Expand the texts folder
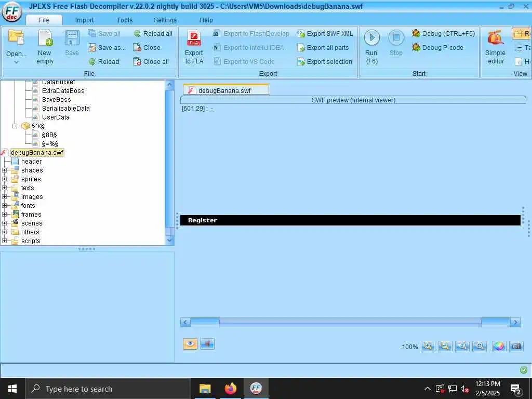 (x=4, y=188)
